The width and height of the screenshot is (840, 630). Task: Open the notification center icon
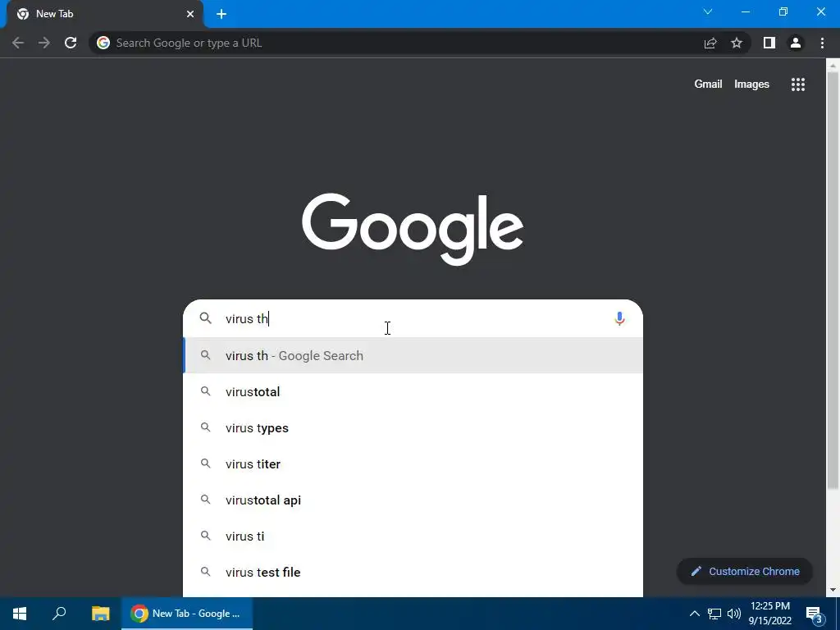point(815,614)
